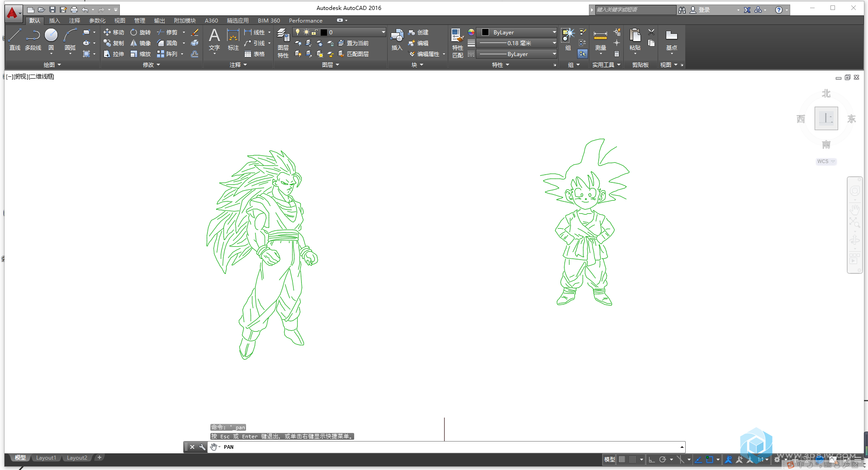
Task: Switch to the 参数化 ribbon tab
Action: click(97, 20)
